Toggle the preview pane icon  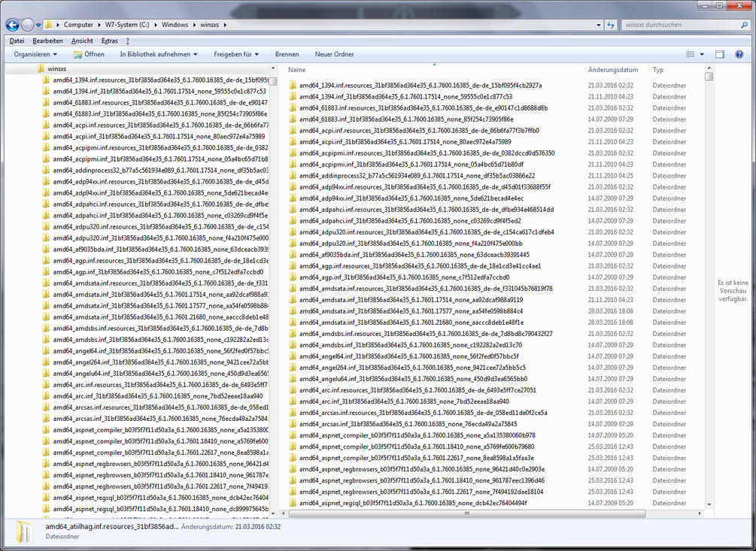click(720, 54)
